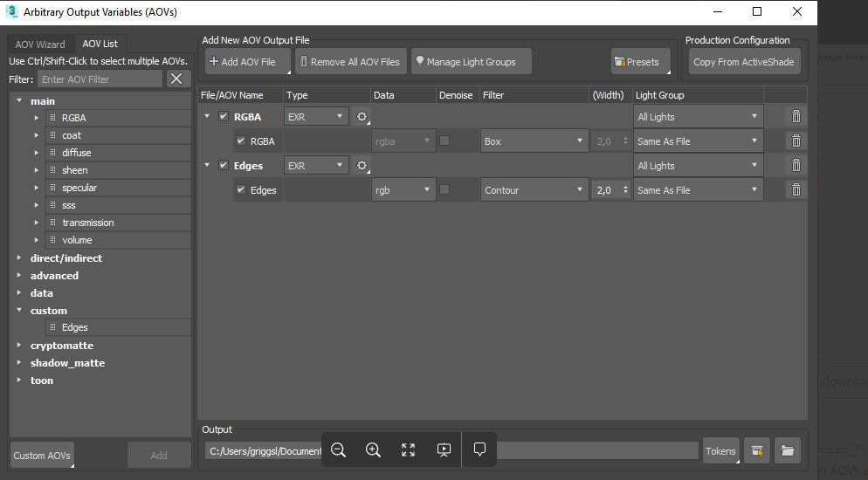
Task: Click the File/AOV Name column header
Action: (x=240, y=95)
